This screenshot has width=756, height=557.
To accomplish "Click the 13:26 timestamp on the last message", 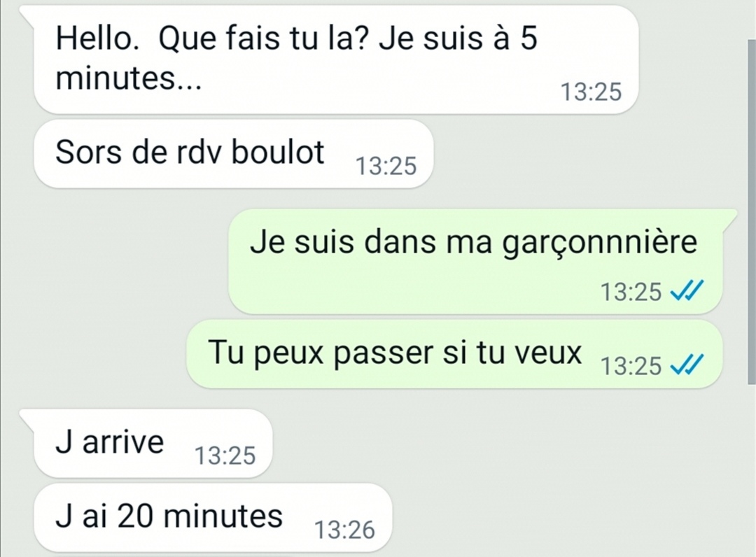I will (x=344, y=530).
